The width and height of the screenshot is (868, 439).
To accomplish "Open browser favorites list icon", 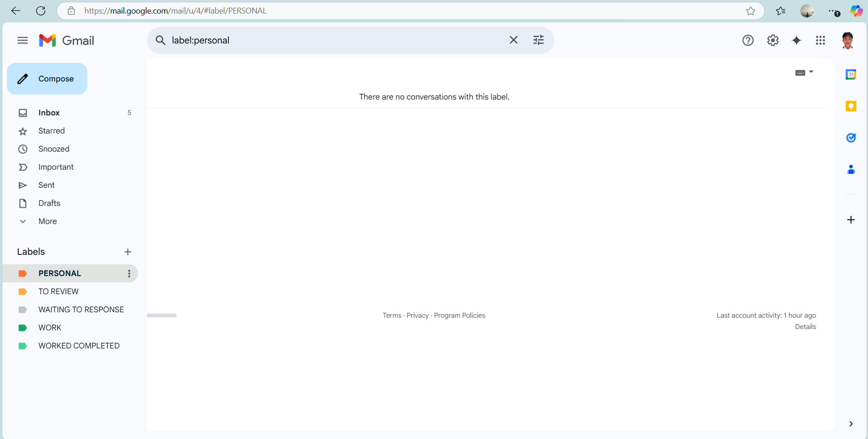I will pos(781,11).
